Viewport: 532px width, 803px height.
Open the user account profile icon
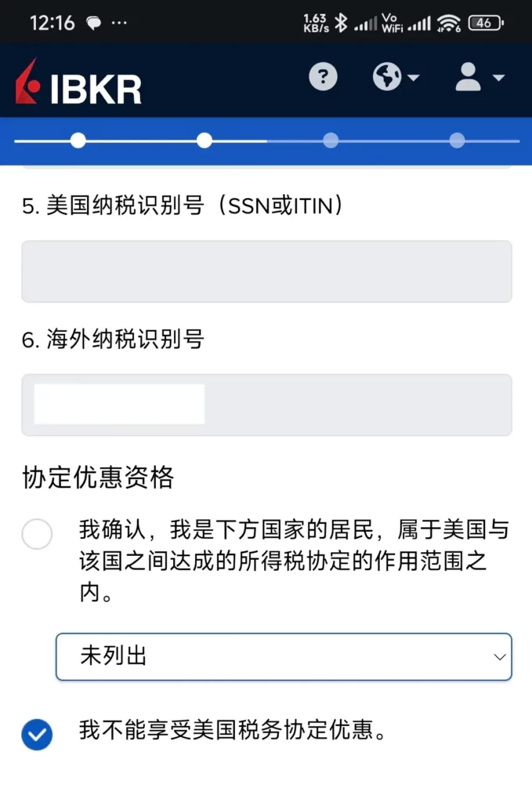[468, 78]
